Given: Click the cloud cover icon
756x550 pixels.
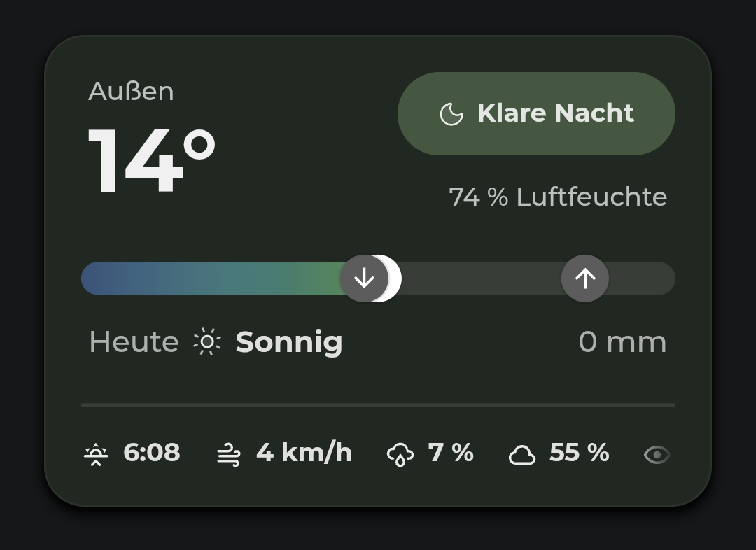Looking at the screenshot, I should pos(522,455).
